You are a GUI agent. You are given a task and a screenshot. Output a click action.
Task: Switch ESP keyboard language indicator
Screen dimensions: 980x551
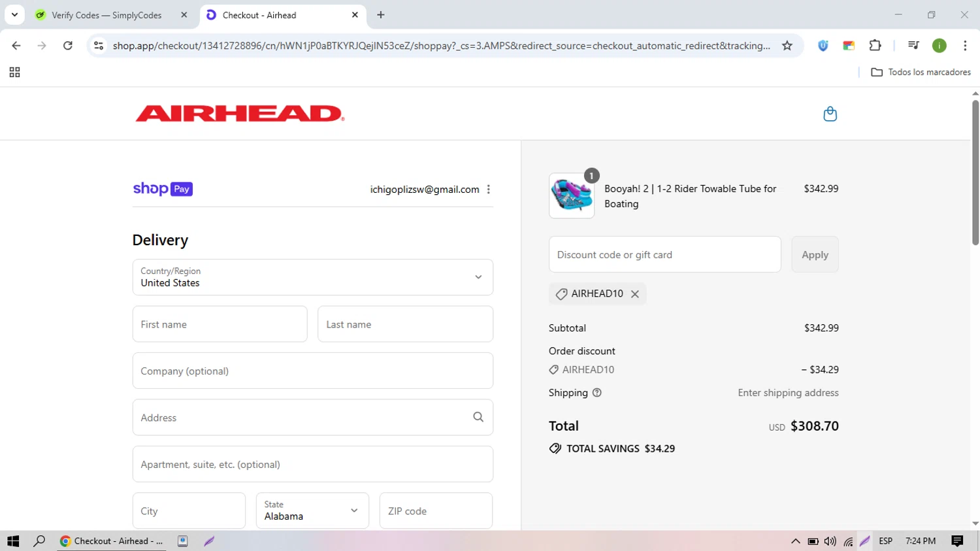(886, 541)
